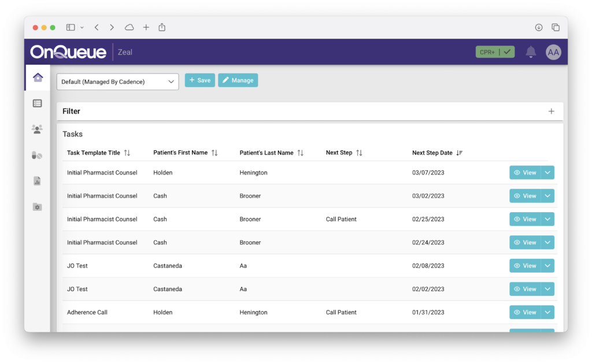
Task: Open the task list icon in sidebar
Action: click(38, 103)
